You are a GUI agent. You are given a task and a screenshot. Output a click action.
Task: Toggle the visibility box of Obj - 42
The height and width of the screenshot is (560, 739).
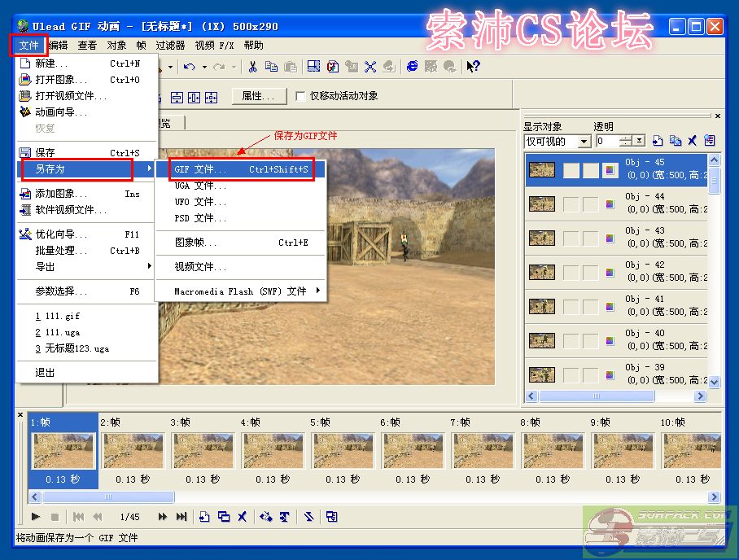click(x=571, y=273)
